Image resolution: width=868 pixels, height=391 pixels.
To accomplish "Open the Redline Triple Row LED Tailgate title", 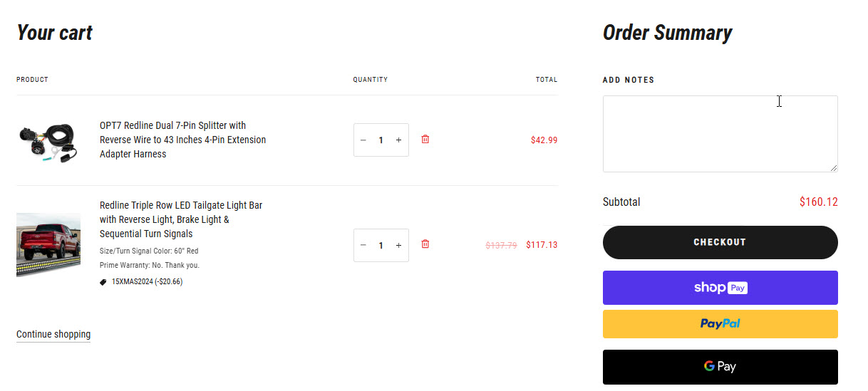I will (x=181, y=219).
